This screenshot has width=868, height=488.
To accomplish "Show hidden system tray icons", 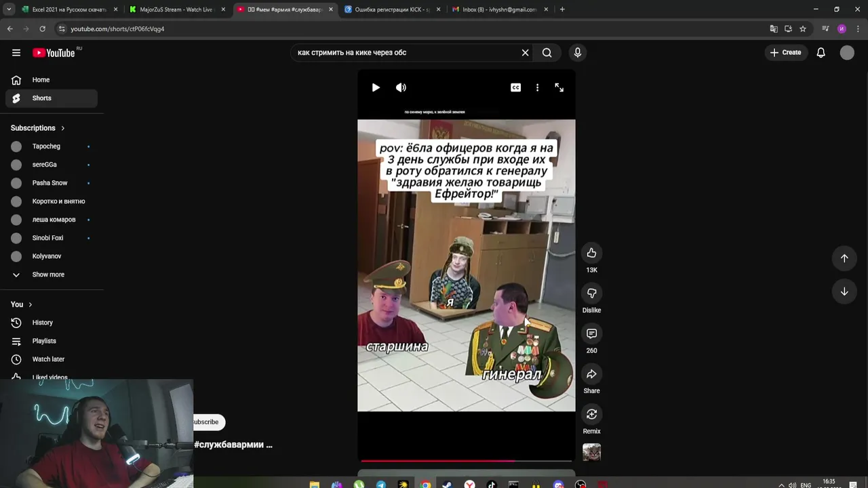I will pos(781,485).
